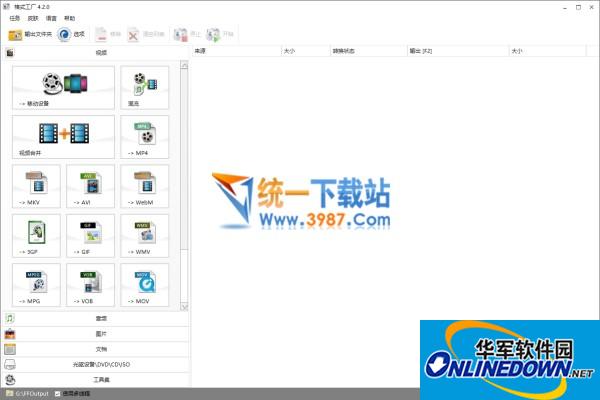The height and width of the screenshot is (400, 600).
Task: Select the MP4 conversion icon
Action: coord(145,137)
